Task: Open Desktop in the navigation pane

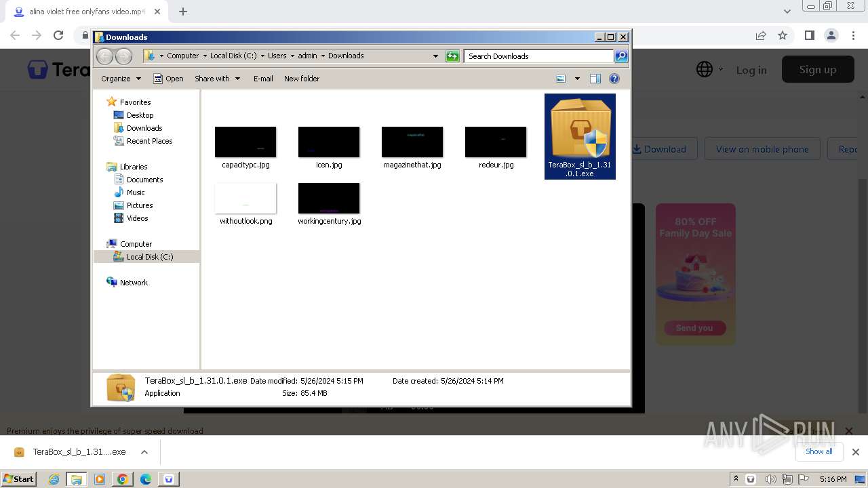Action: (x=140, y=115)
